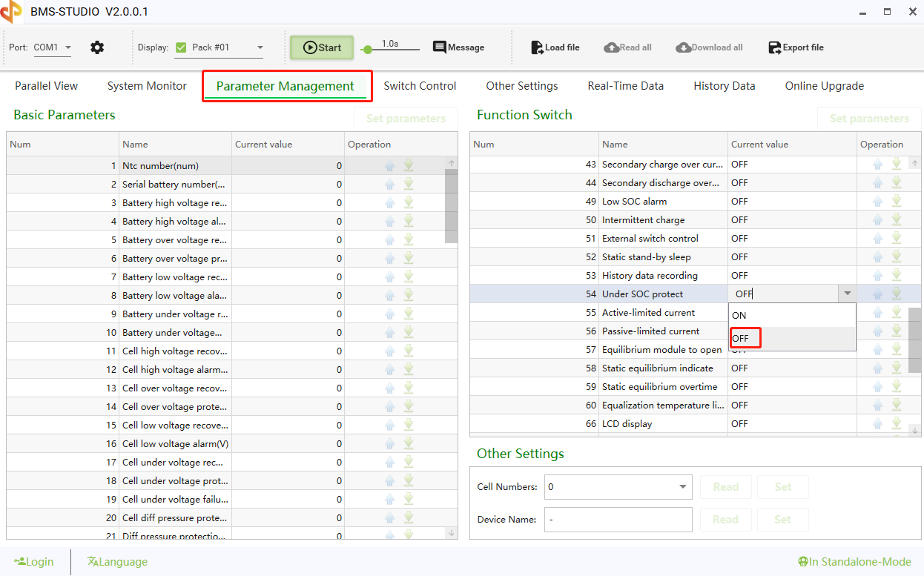The width and height of the screenshot is (924, 576).
Task: Switch to System Monitor tab
Action: [147, 86]
